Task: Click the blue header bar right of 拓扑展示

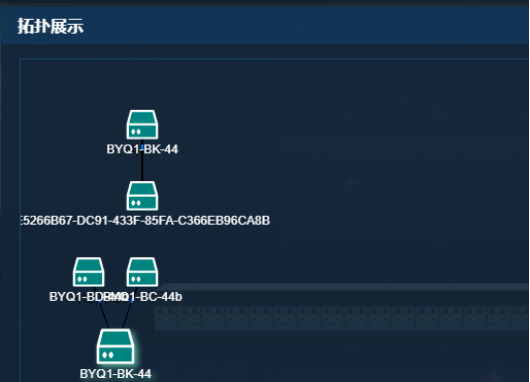Action: 304,26
